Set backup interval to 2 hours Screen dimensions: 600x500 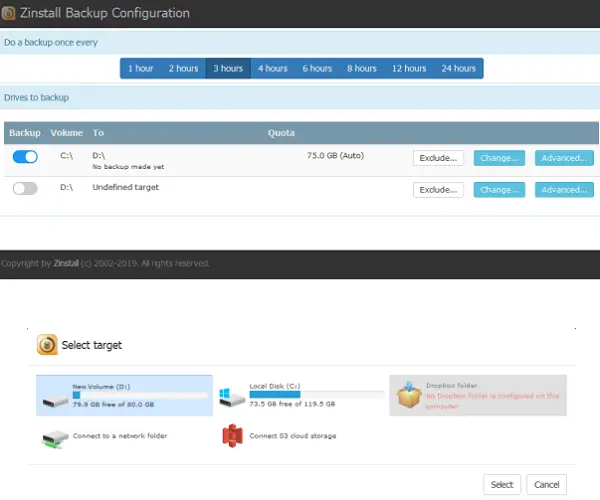pos(183,68)
